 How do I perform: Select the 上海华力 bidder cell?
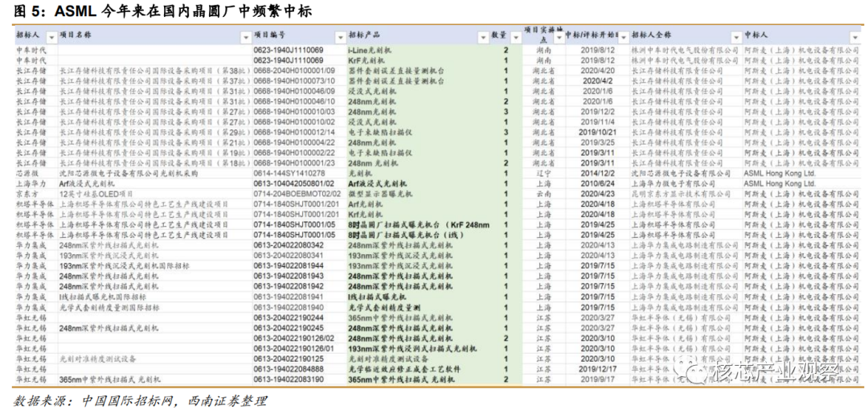[31, 182]
